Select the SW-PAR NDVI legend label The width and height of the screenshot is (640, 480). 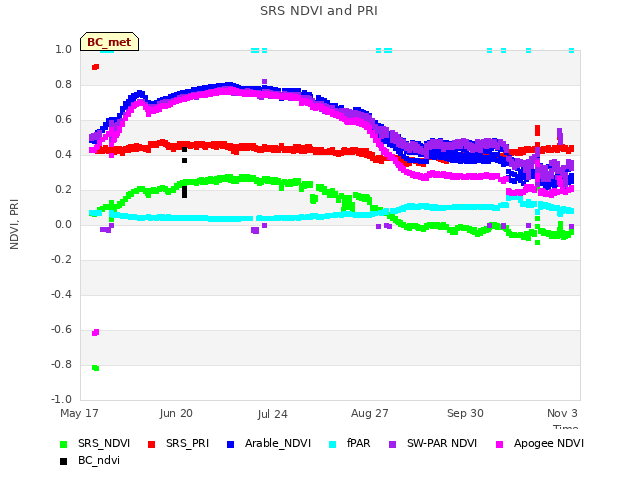(x=442, y=443)
